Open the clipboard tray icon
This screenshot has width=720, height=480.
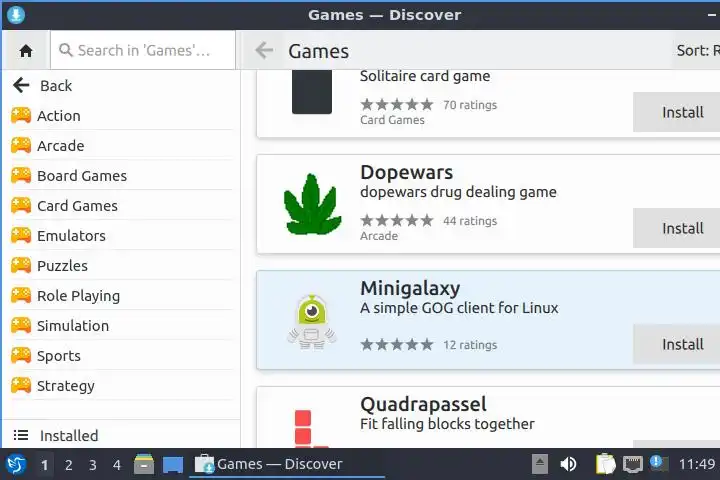(605, 464)
